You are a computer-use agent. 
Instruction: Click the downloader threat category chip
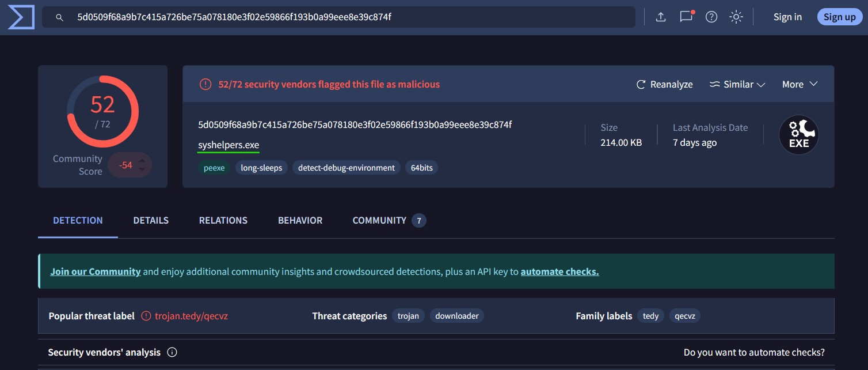point(457,316)
